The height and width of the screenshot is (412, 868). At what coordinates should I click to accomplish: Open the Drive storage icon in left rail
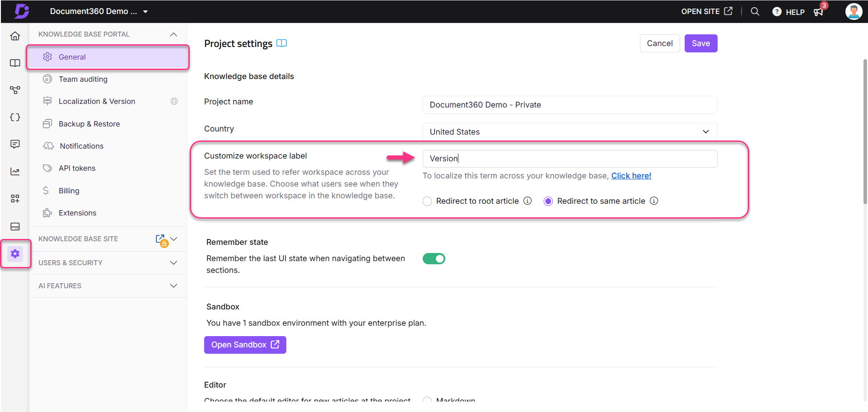15,226
